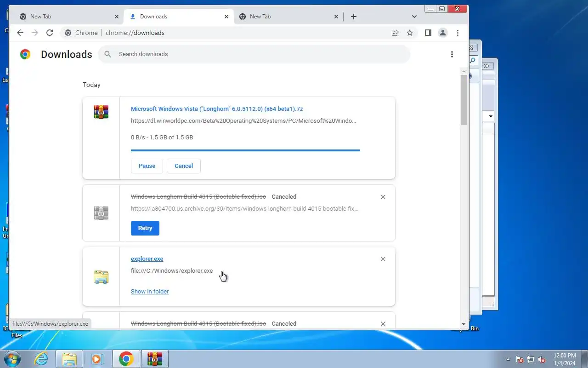Screen dimensions: 588x368
Task: Remove the bottom canceled Longhorn ISO entry
Action: tap(383, 324)
